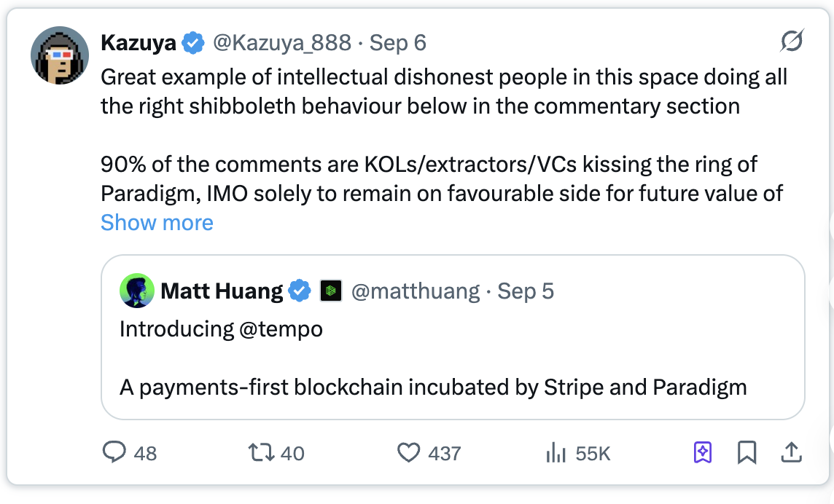Open the @tempo mention
This screenshot has width=834, height=504.
(281, 328)
